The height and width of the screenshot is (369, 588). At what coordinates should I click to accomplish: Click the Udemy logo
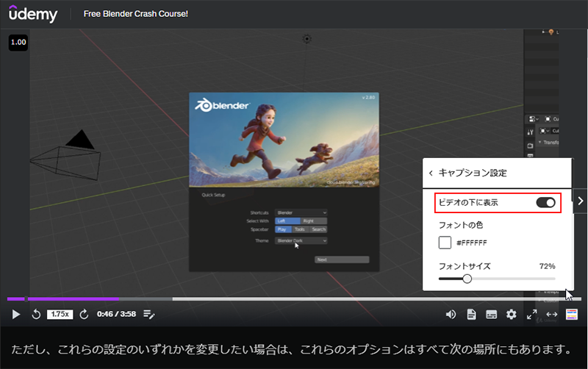[34, 14]
